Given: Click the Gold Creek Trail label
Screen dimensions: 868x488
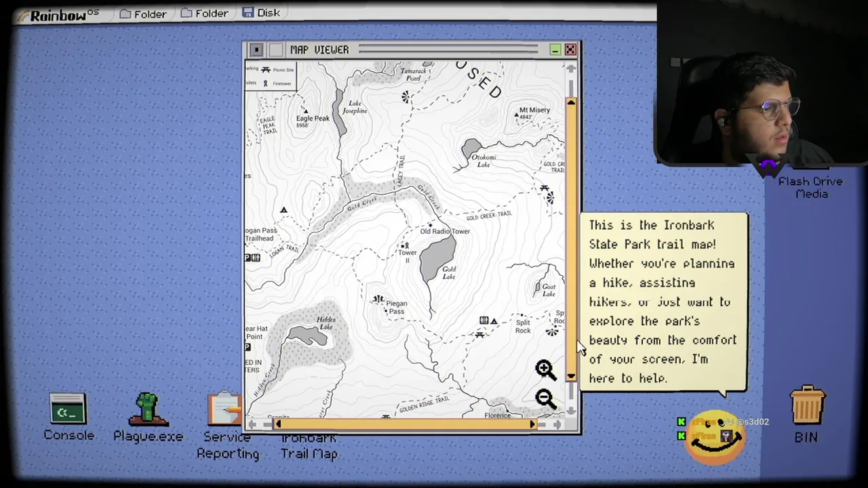Looking at the screenshot, I should click(489, 216).
